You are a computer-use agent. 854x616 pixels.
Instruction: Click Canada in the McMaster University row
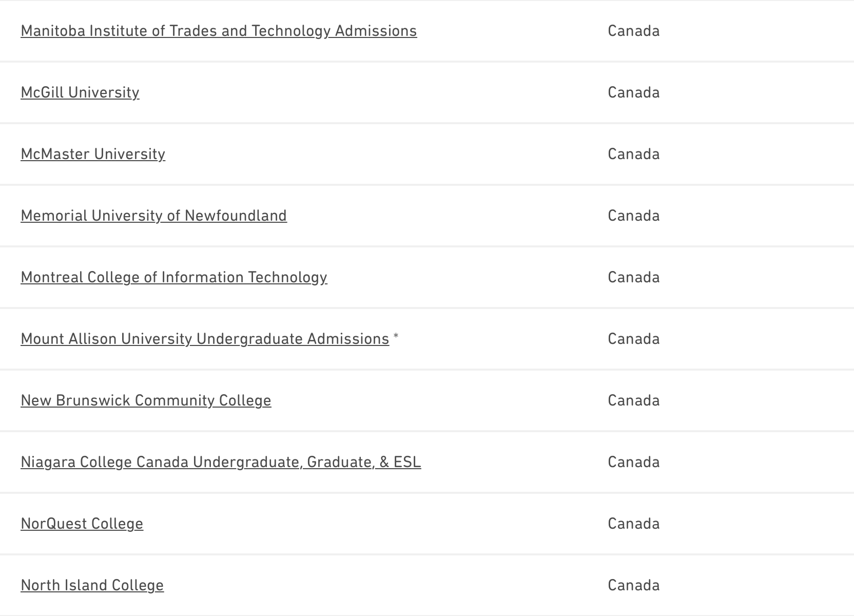click(x=633, y=154)
